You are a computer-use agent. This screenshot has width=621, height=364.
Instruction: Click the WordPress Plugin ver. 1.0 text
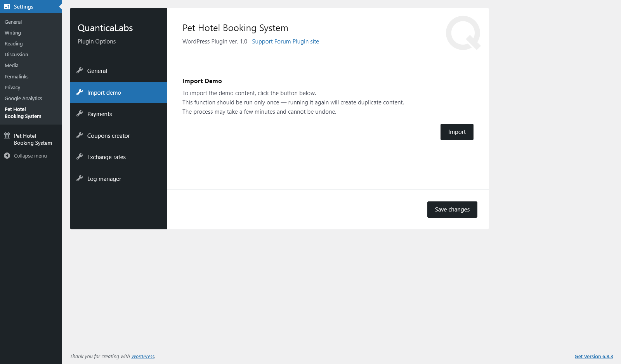pyautogui.click(x=215, y=42)
